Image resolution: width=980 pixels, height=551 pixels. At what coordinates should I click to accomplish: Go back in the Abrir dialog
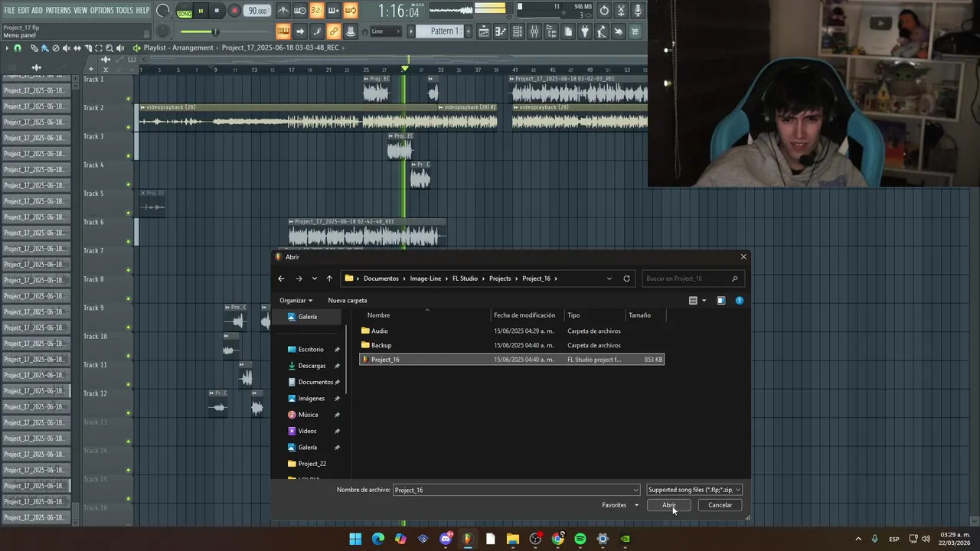pos(281,279)
